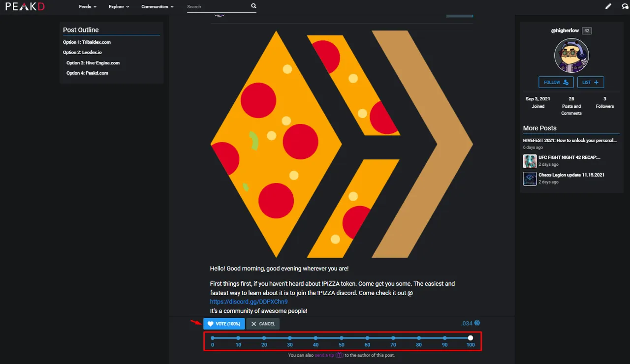Click the Sep 3, 2021 Joined date
This screenshot has height=364, width=630.
(x=538, y=102)
